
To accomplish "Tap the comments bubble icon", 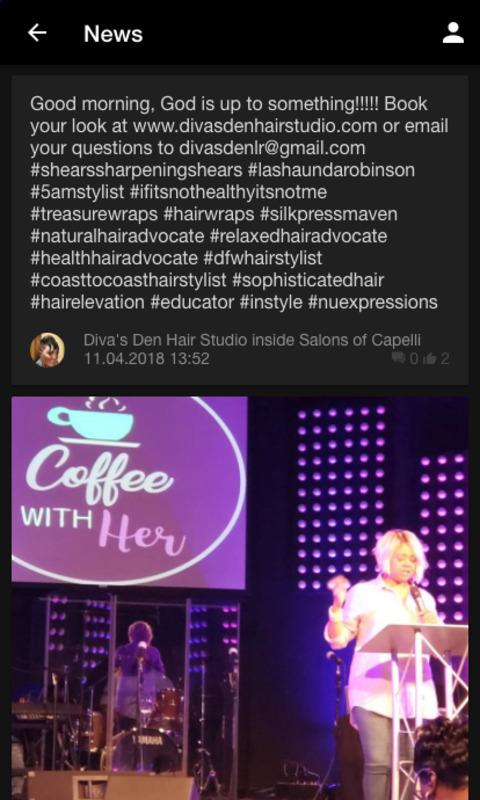I will pos(398,359).
